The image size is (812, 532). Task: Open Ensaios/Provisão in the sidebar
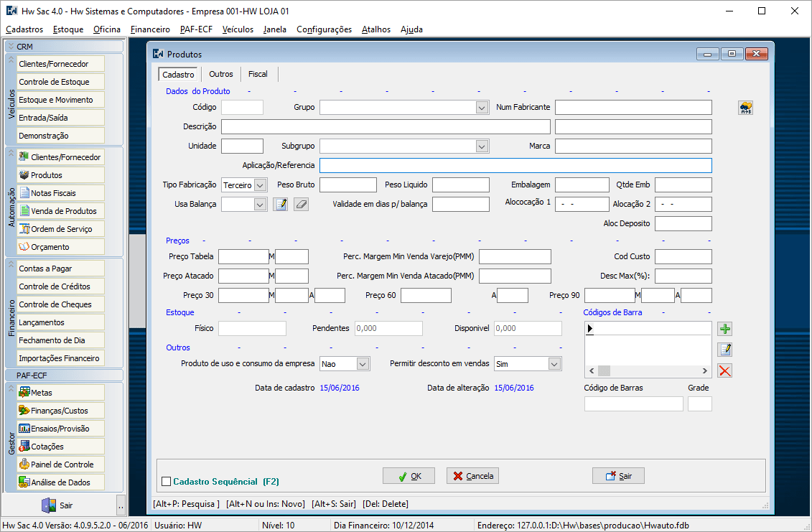(x=60, y=429)
